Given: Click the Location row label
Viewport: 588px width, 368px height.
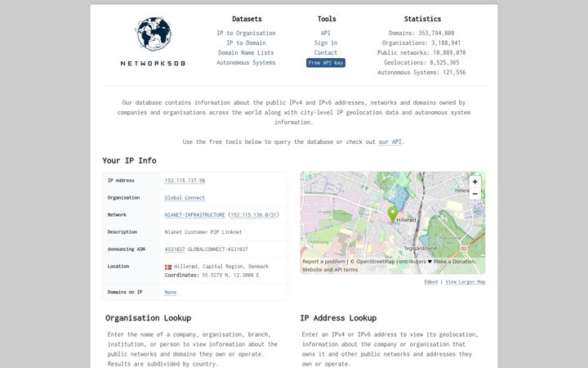Looking at the screenshot, I should pos(118,267).
